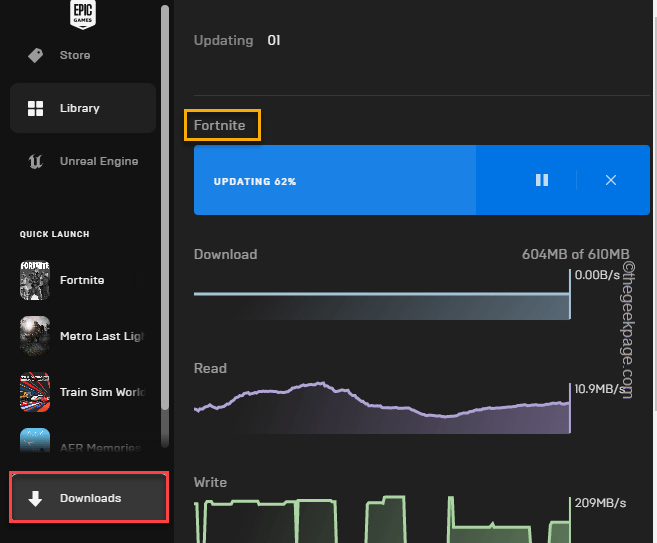Viewport: 657px width, 543px height.
Task: Open the Downloads page
Action: point(90,498)
